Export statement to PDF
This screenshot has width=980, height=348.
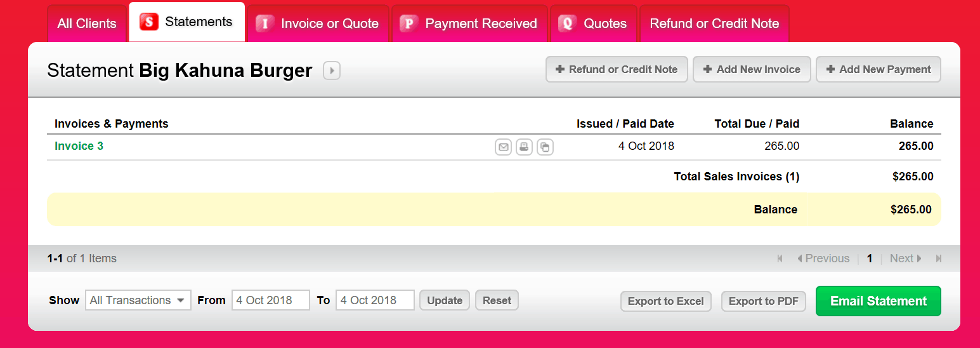[x=764, y=301]
